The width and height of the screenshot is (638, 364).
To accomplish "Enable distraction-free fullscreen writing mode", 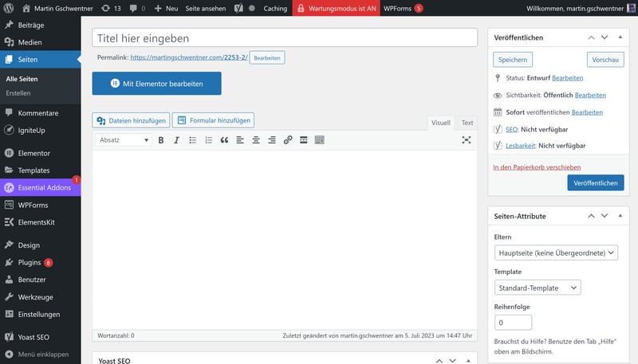I will point(467,140).
